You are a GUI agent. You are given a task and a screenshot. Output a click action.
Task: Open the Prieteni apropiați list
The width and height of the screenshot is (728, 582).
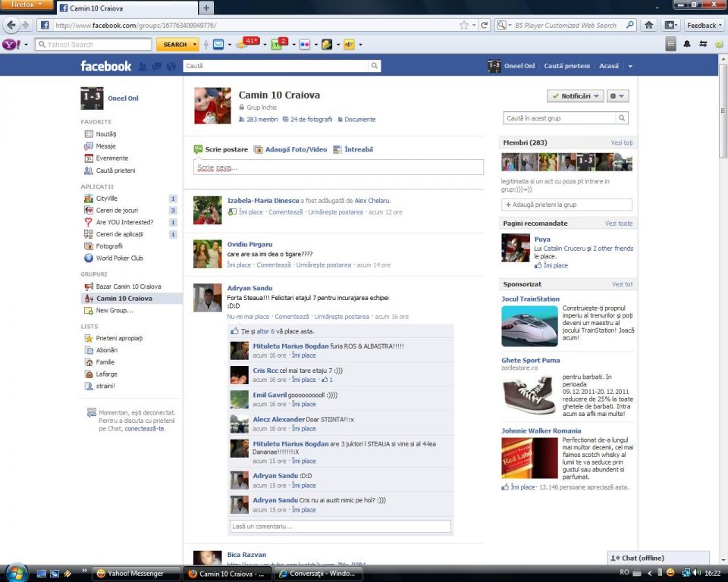[119, 338]
